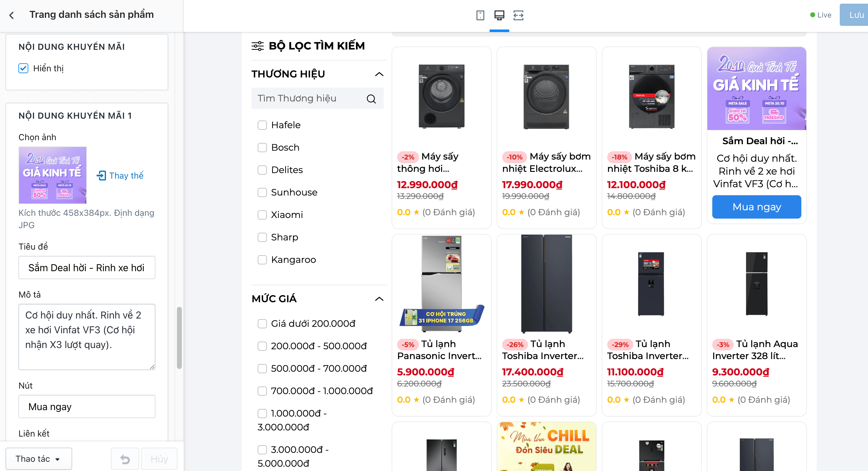Viewport: 868px width, 471px height.
Task: Check the 3.000.000đ - 5.000.000đ price filter
Action: click(262, 450)
